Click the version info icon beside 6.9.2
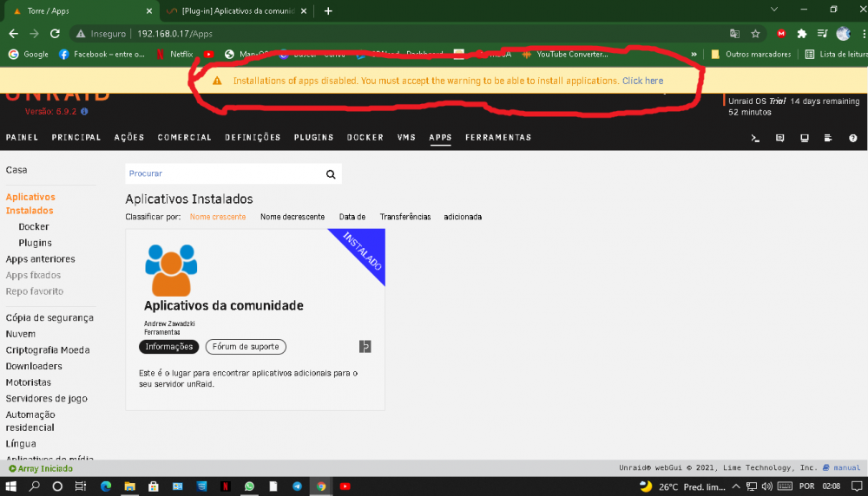 pos(84,111)
